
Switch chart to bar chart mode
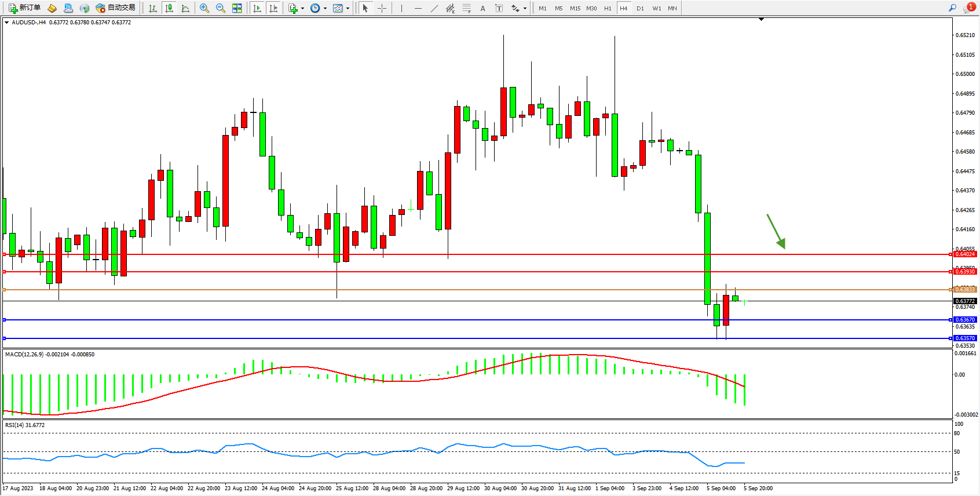click(153, 8)
